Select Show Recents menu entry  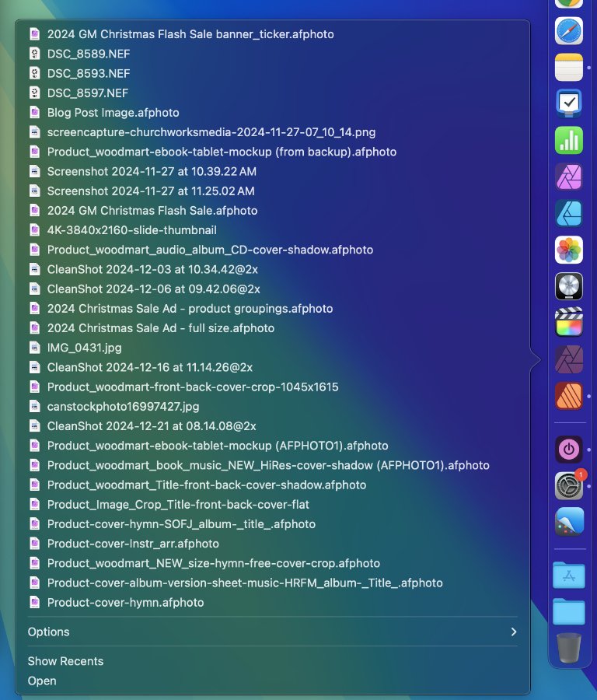[x=273, y=661]
